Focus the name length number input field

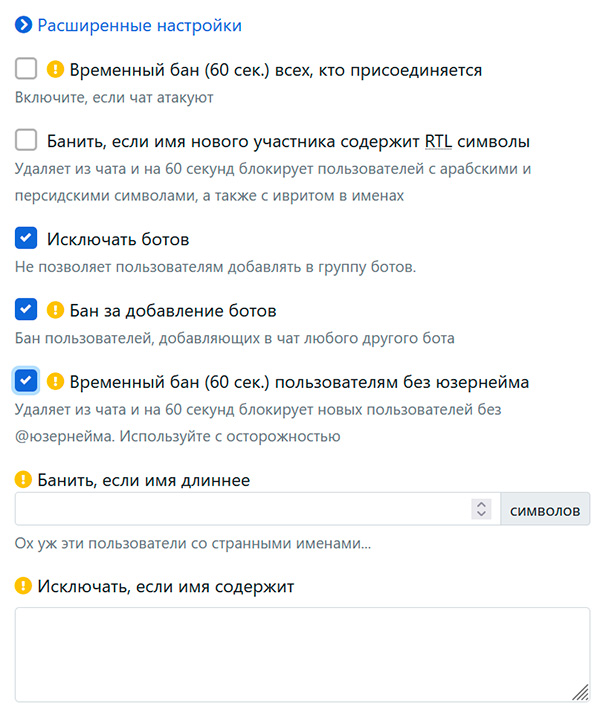point(240,509)
